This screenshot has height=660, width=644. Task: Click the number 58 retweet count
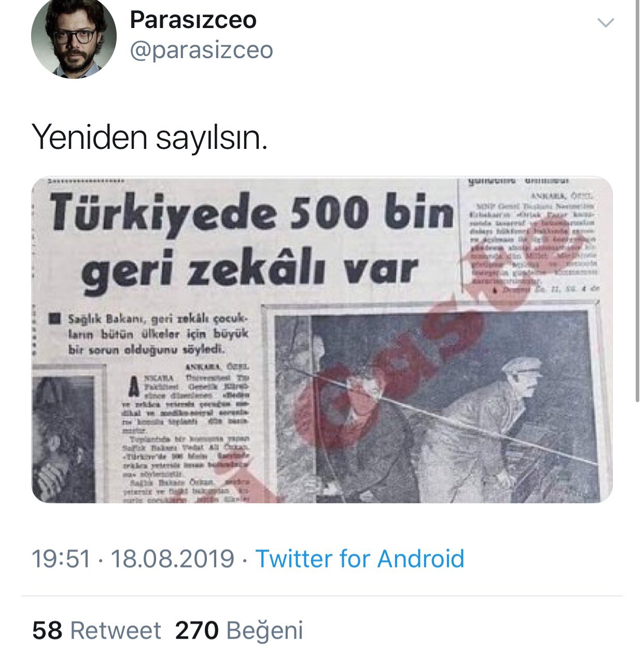tap(47, 630)
